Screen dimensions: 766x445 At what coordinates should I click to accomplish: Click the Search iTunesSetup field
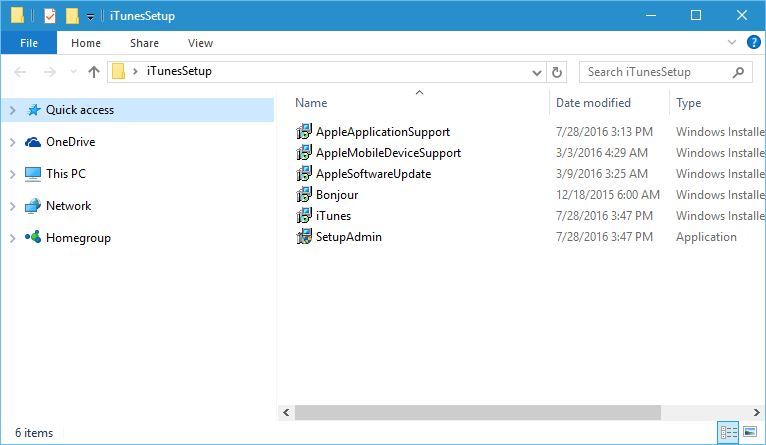click(x=665, y=72)
